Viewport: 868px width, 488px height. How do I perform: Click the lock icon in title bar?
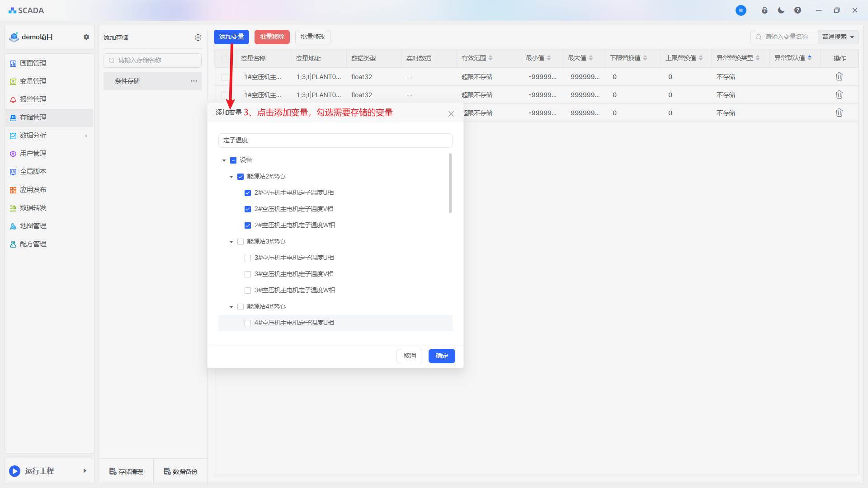(764, 10)
